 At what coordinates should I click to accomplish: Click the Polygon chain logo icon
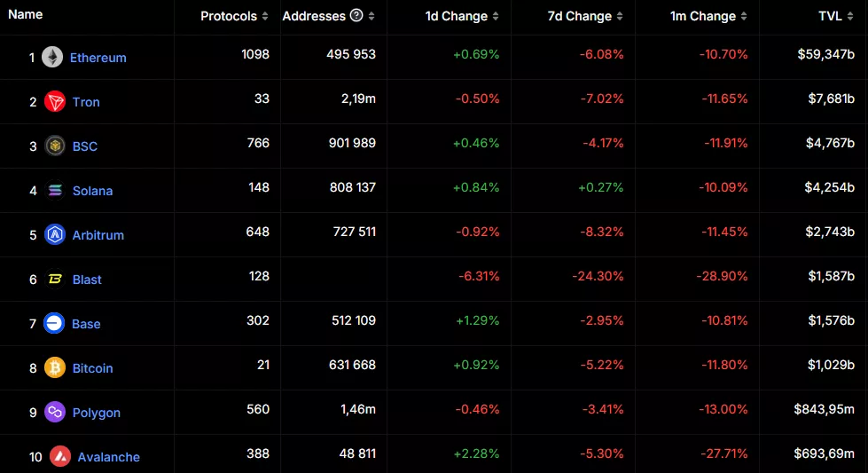point(55,412)
